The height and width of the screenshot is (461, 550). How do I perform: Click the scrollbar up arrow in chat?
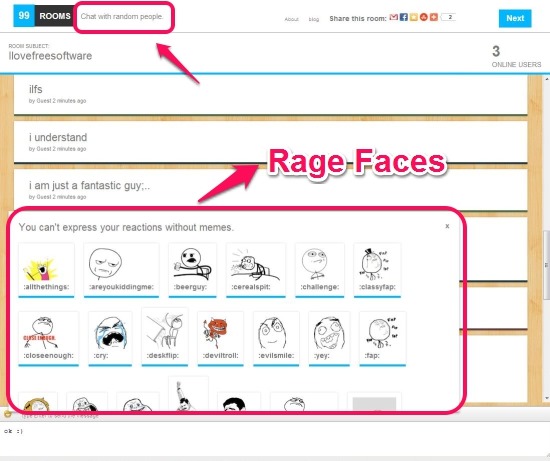[x=547, y=79]
